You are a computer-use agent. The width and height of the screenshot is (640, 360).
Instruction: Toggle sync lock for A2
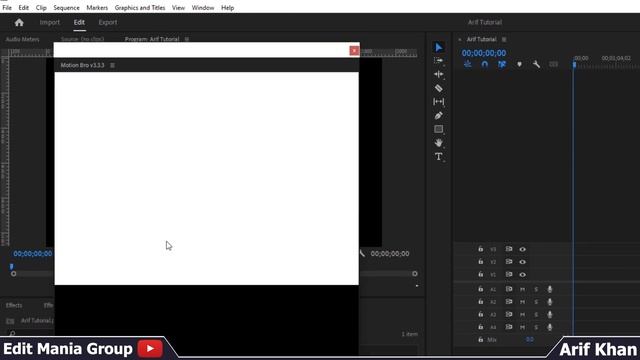click(x=509, y=302)
